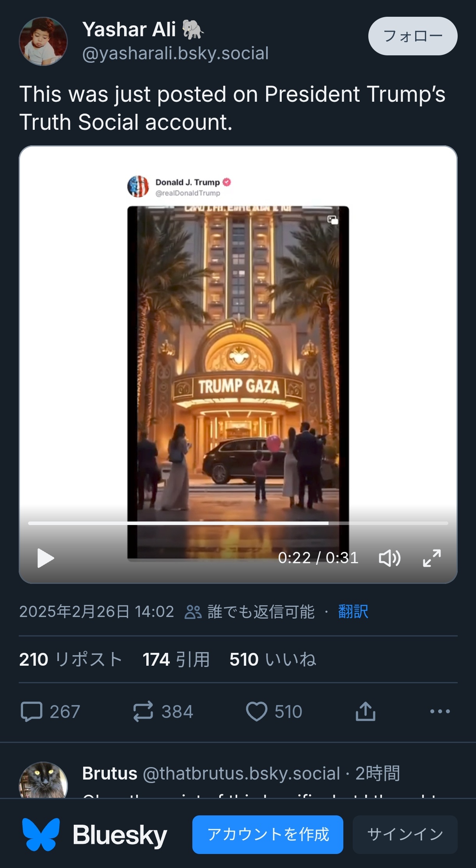
Task: Open Yashar Ali's profile avatar
Action: [x=43, y=41]
